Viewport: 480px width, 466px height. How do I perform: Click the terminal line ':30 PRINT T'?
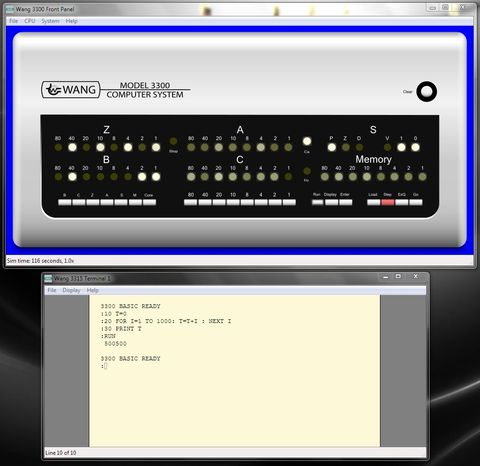(121, 329)
